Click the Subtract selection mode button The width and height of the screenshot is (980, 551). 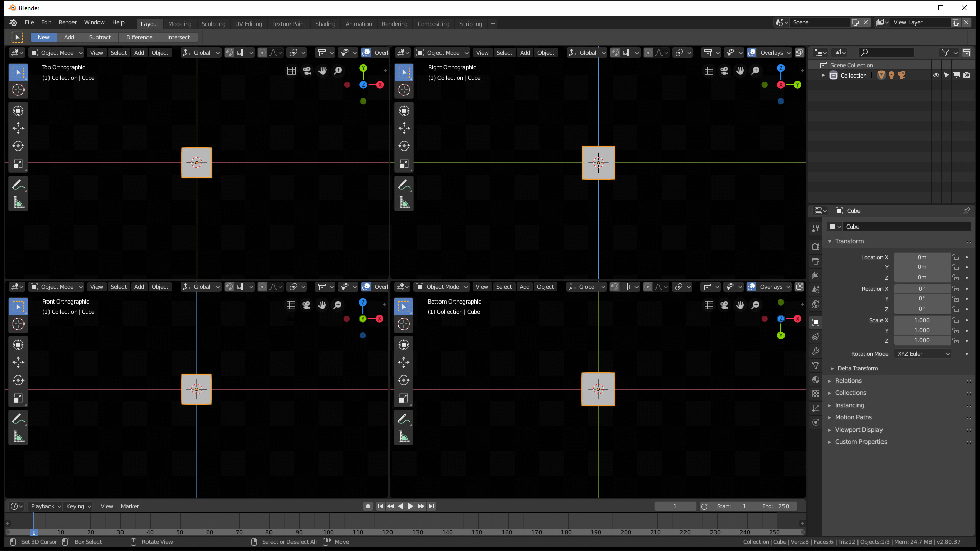point(100,37)
